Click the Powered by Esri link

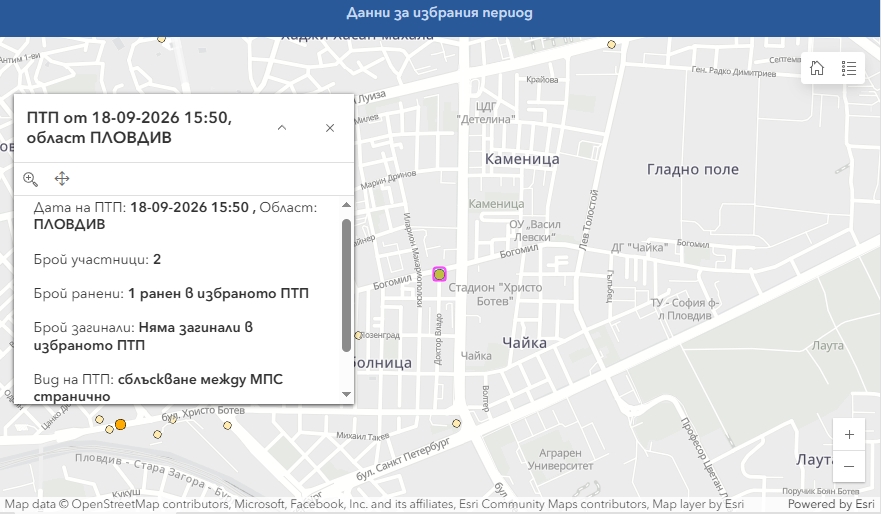[831, 504]
